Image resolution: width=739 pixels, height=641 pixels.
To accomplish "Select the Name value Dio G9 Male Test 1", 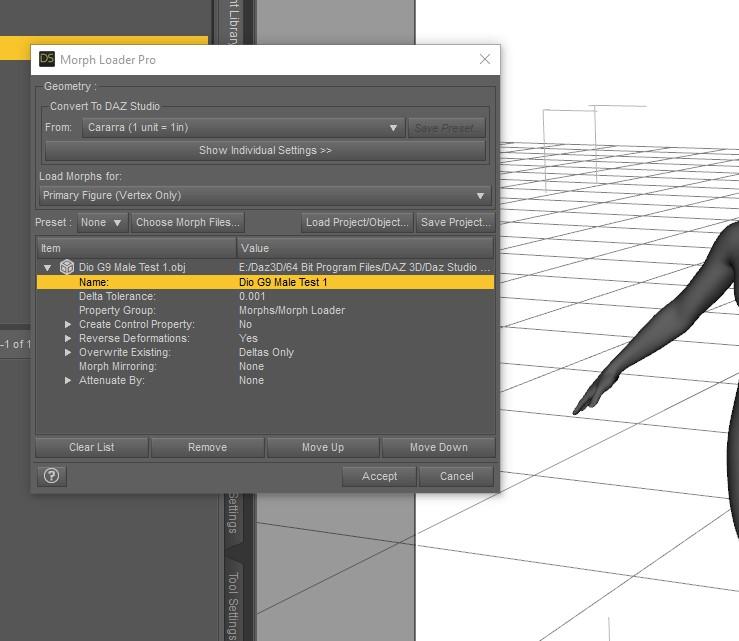I will coord(283,282).
